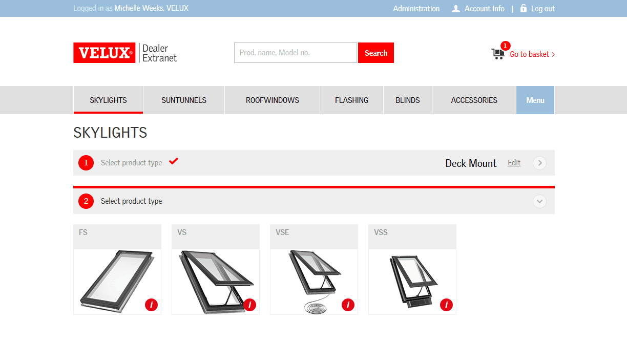Click the red step 1 circle
Viewport: 627px width, 364px height.
tap(86, 163)
